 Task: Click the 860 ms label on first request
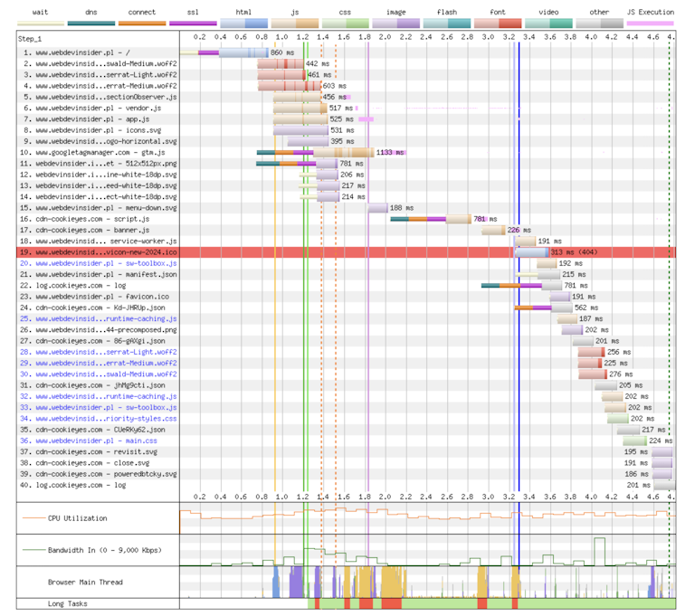point(282,53)
